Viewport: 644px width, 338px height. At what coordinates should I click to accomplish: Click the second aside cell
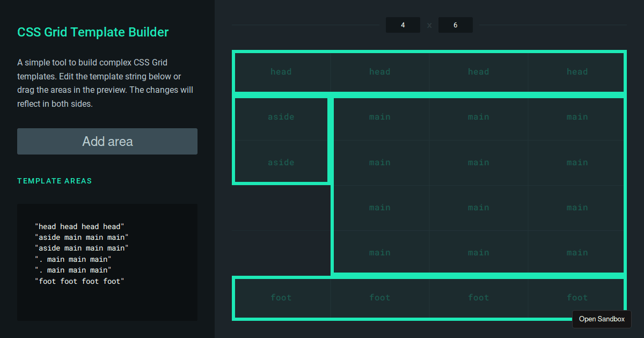point(281,162)
